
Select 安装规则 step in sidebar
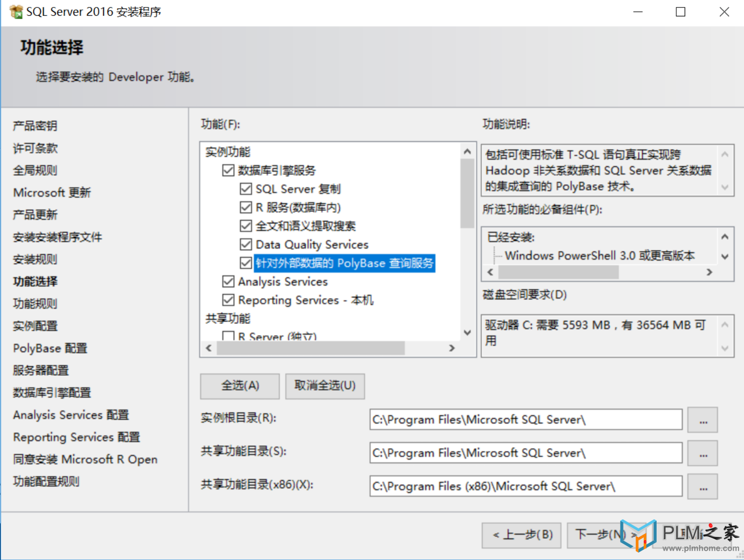(x=35, y=259)
